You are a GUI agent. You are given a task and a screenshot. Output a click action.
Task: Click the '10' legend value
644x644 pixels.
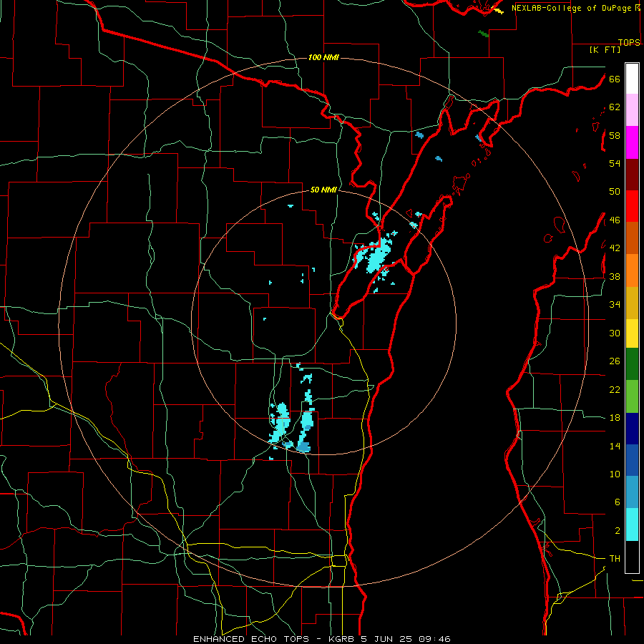(615, 474)
